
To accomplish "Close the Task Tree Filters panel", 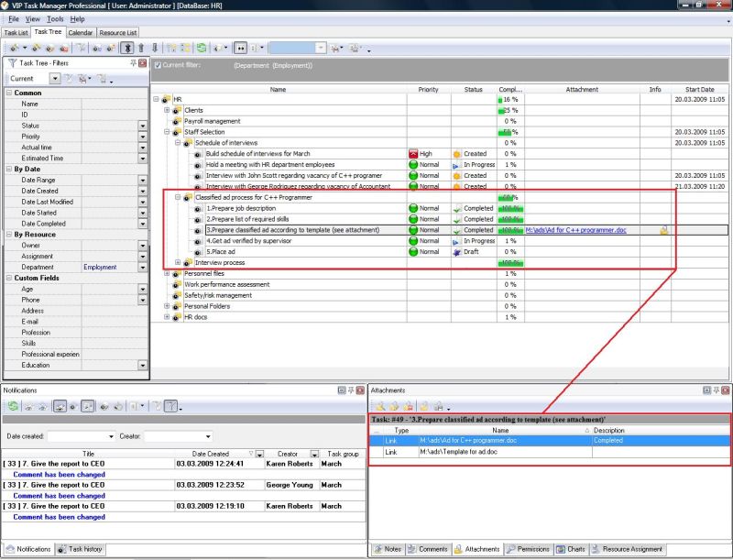I will (143, 63).
